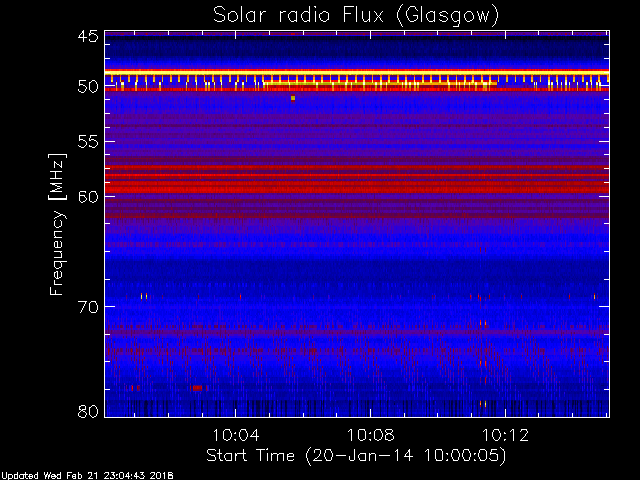Click the isolated green-yellow burst below 50 MHz
This screenshot has width=640, height=480.
(x=293, y=98)
